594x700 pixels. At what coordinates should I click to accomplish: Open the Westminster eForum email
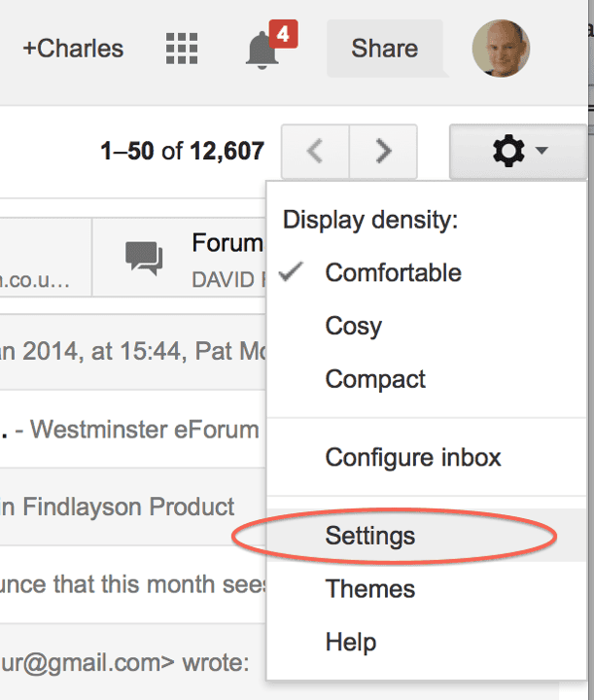pos(133,430)
